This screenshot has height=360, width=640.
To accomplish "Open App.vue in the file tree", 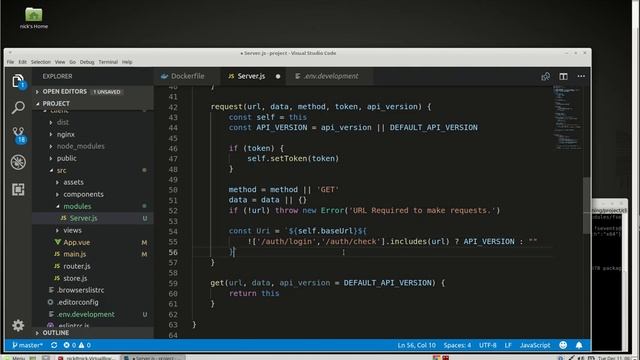I will point(93,242).
